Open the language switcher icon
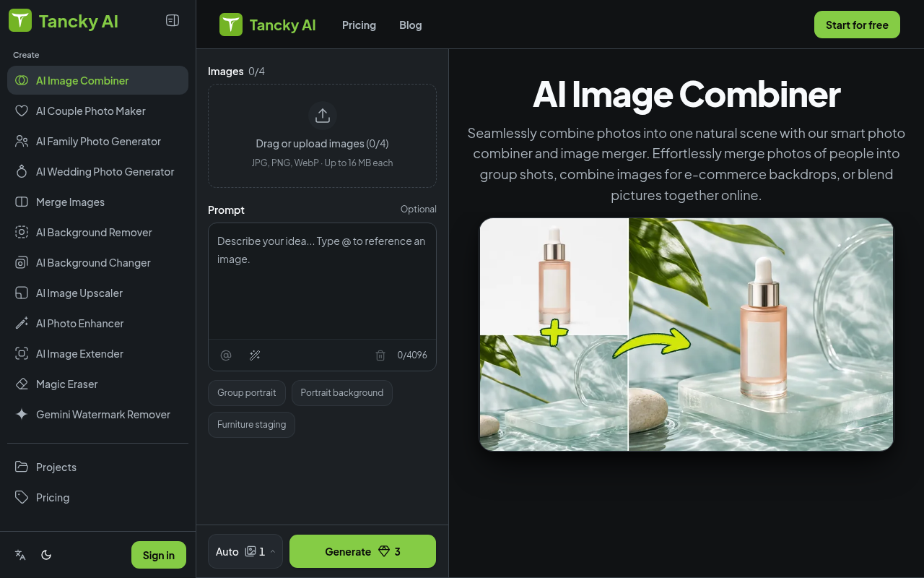This screenshot has height=578, width=924. (x=20, y=555)
